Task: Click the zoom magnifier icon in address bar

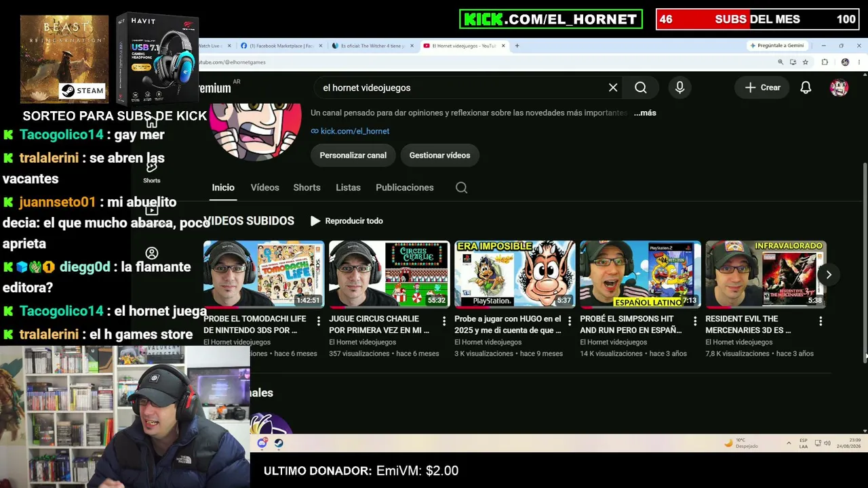Action: click(x=781, y=62)
